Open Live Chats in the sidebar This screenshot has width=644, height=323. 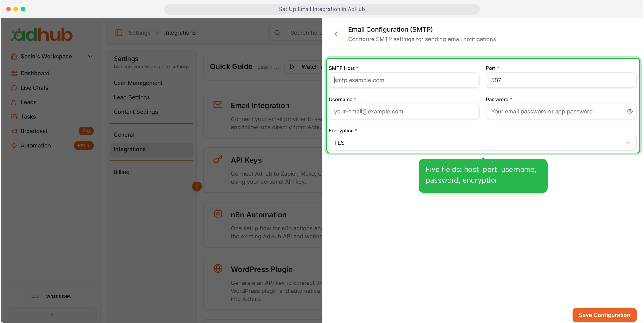(x=34, y=88)
